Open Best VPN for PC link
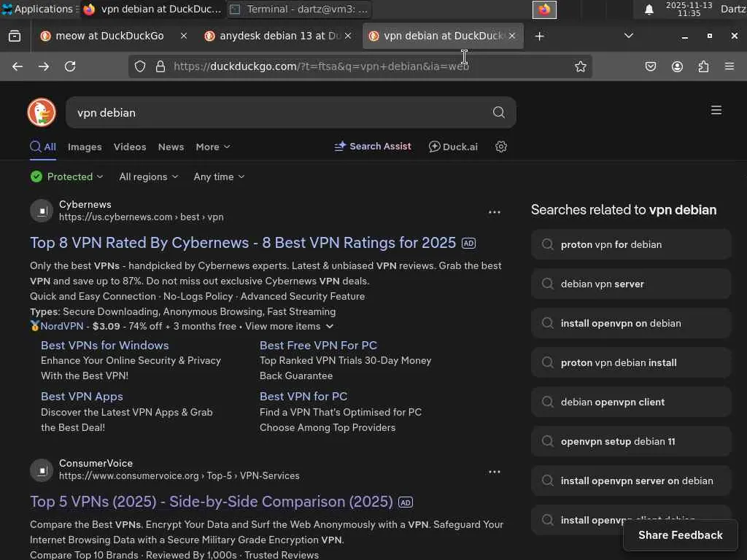 point(303,397)
